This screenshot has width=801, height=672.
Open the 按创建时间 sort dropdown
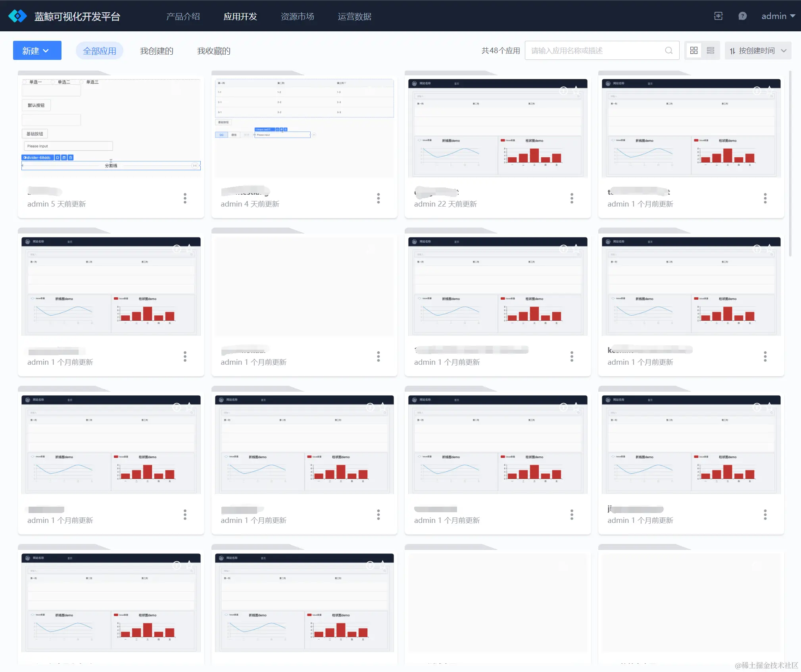coord(758,51)
